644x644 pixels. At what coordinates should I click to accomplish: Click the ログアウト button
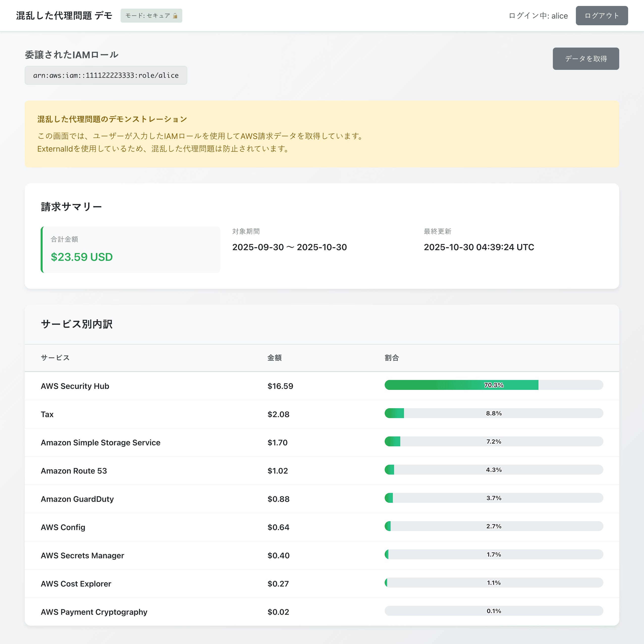click(601, 16)
